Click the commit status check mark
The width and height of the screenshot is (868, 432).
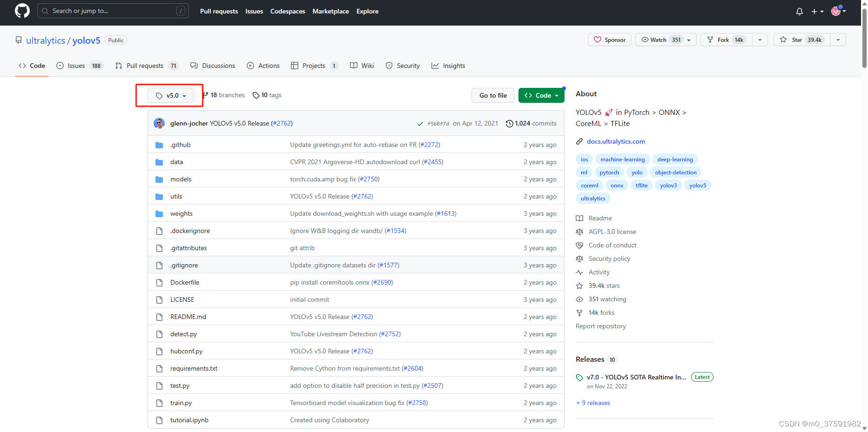420,124
